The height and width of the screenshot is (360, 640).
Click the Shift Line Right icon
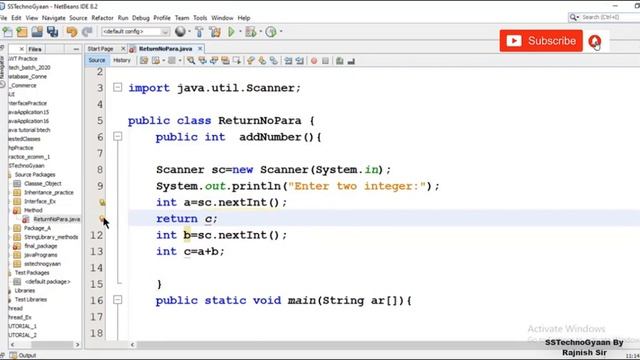(300, 61)
